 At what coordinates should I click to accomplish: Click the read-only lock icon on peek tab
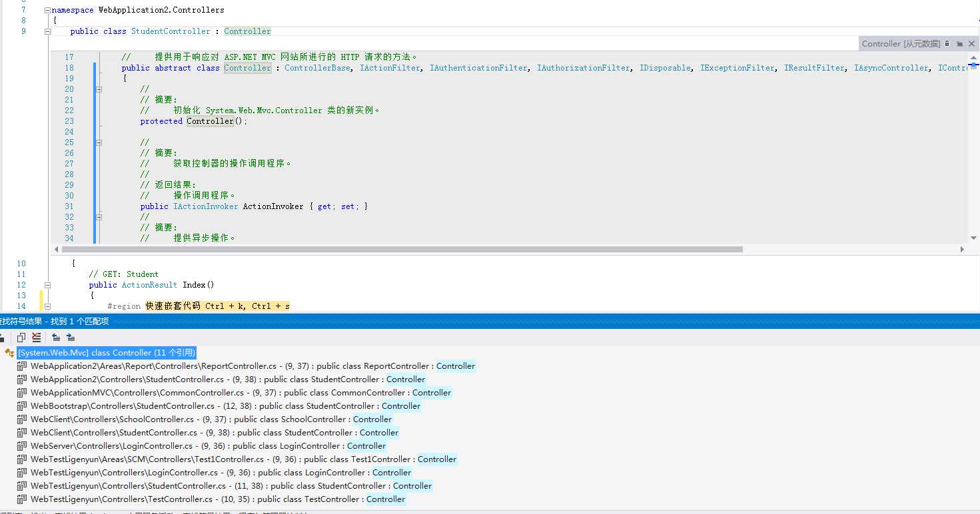click(947, 43)
